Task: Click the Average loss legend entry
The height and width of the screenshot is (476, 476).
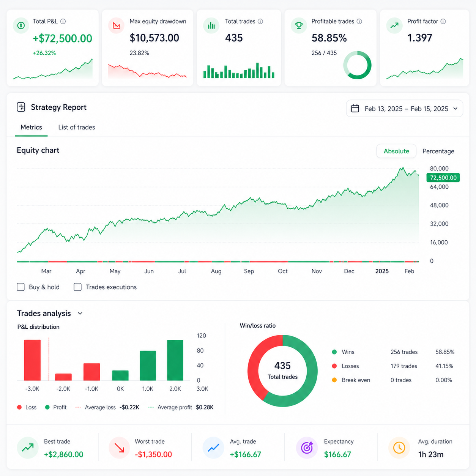Action: [x=107, y=407]
